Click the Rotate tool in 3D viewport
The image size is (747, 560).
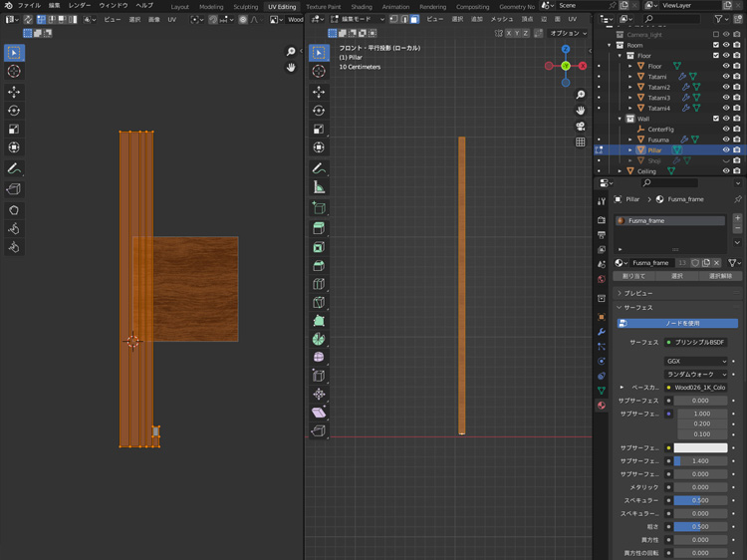pyautogui.click(x=319, y=111)
